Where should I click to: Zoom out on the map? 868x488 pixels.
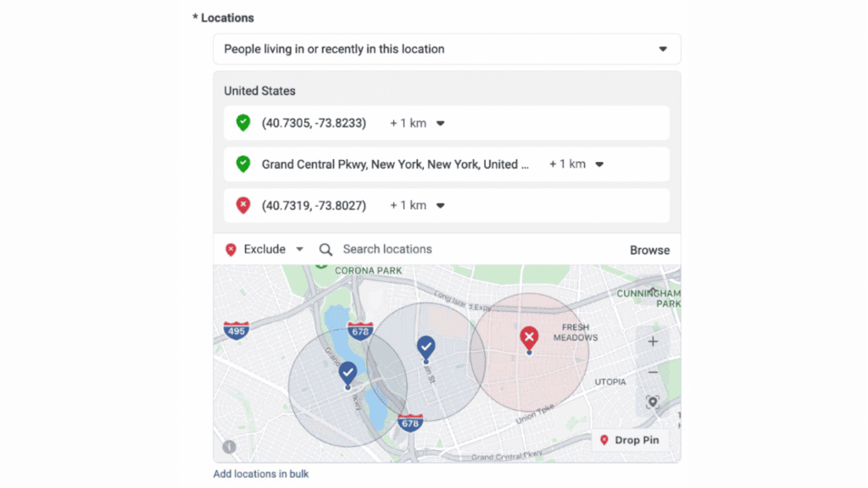pyautogui.click(x=653, y=373)
